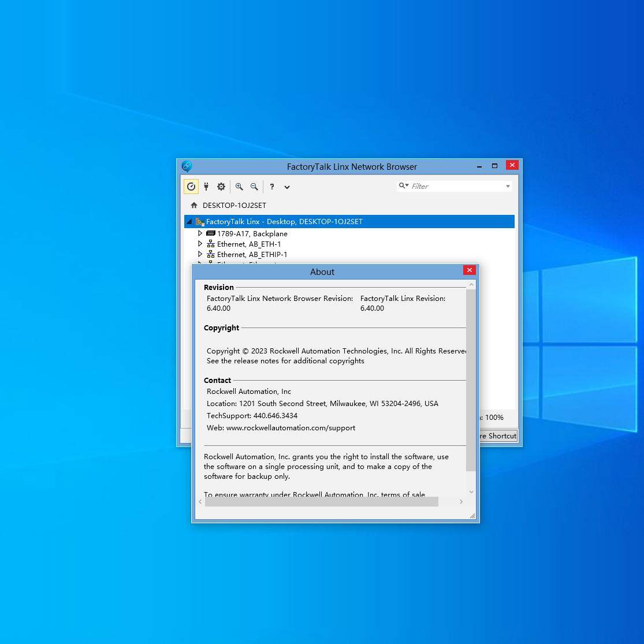Click the plug driver configuration icon
644x644 pixels.
(206, 187)
